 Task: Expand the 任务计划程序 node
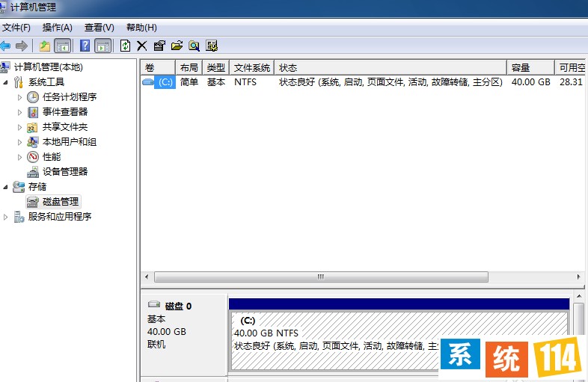(x=19, y=97)
